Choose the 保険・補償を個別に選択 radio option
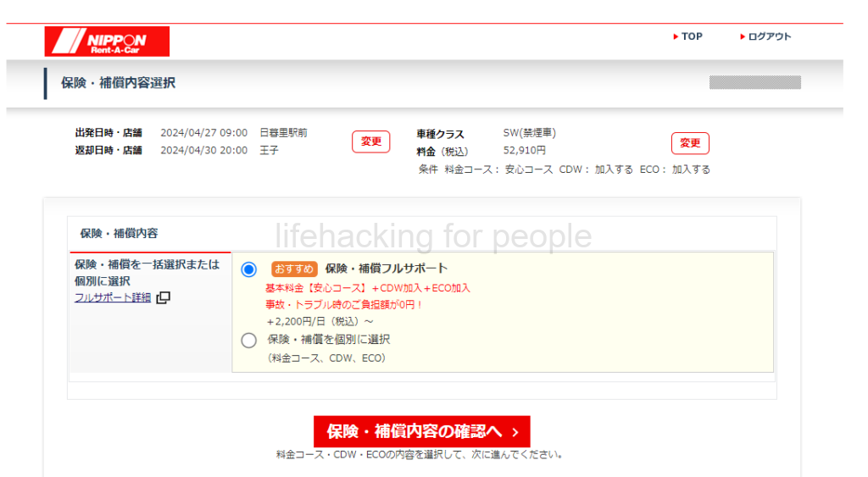868x477 pixels. (248, 341)
